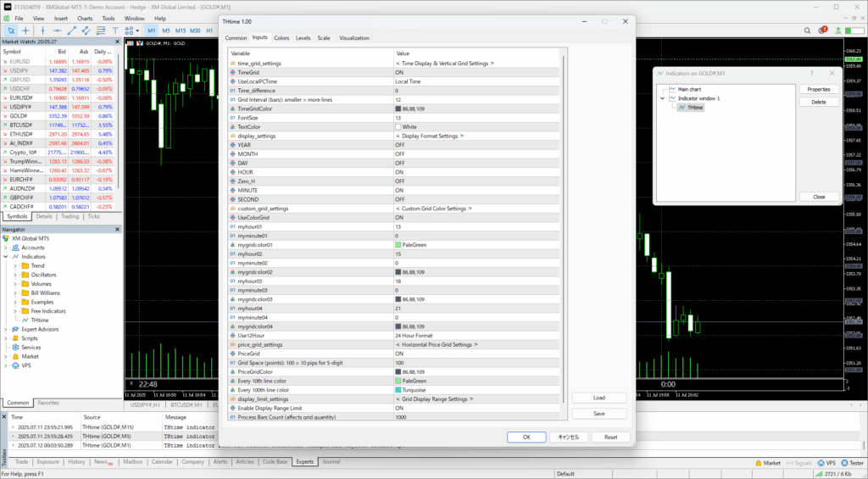This screenshot has width=868, height=479.
Task: Toggle the PriceGrid value
Action: [476, 354]
